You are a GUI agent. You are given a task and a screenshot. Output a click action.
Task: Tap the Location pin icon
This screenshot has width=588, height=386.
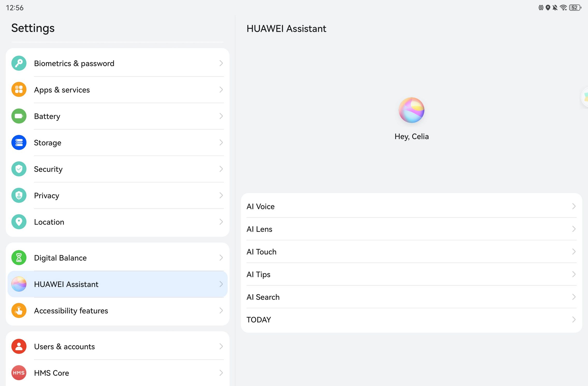(x=19, y=222)
